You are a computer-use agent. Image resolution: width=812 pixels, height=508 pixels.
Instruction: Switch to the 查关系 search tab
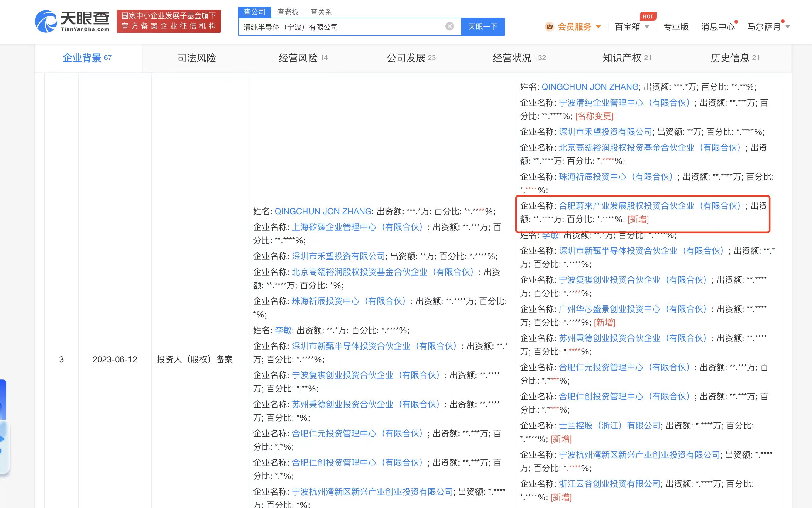click(321, 12)
